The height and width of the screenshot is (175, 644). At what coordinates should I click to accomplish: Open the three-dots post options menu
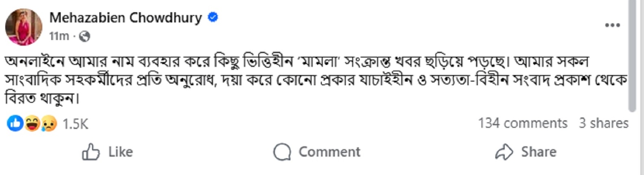pos(612,25)
